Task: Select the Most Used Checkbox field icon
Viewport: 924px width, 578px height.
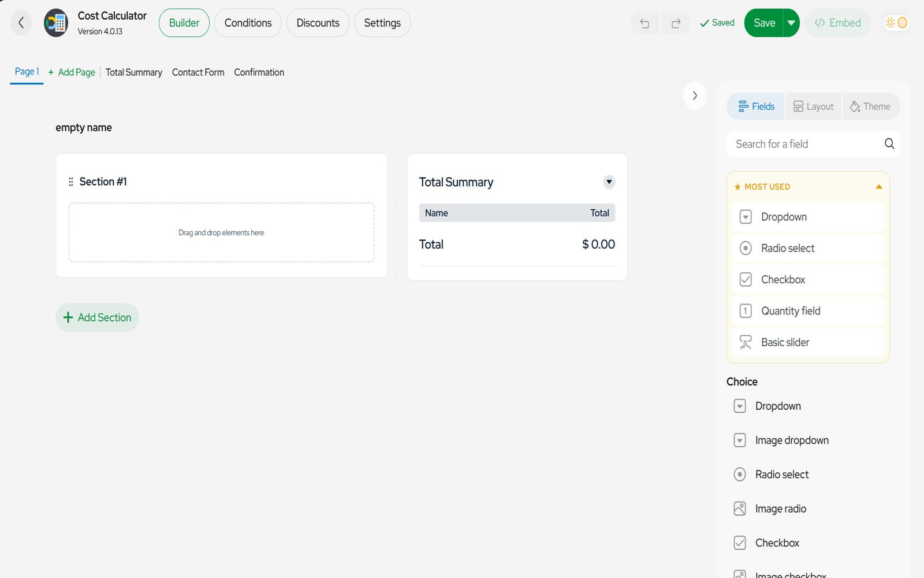Action: tap(746, 279)
